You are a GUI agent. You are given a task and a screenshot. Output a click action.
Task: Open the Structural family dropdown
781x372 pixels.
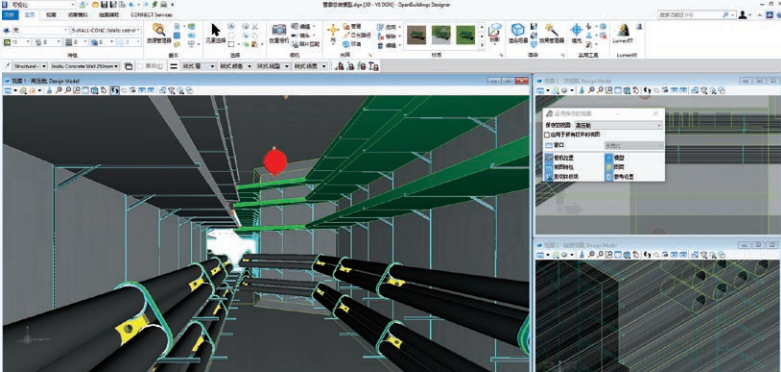click(30, 66)
